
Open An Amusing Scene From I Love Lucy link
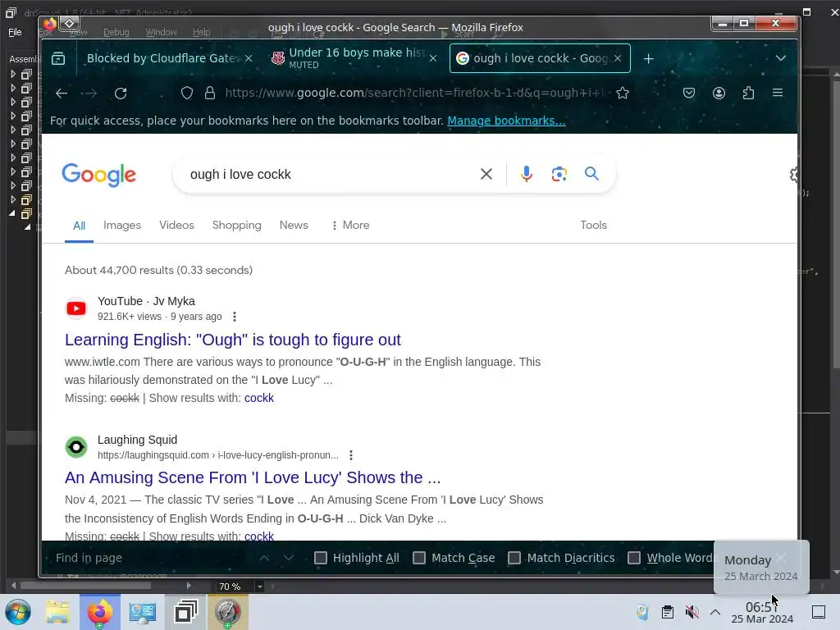253,477
